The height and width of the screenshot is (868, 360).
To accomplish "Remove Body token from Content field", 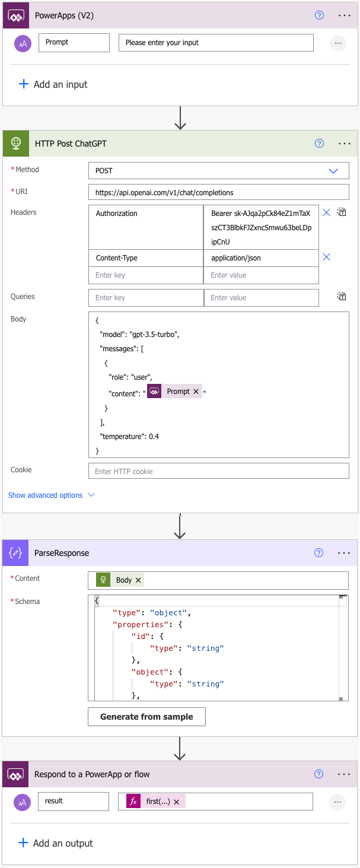I will (x=138, y=580).
